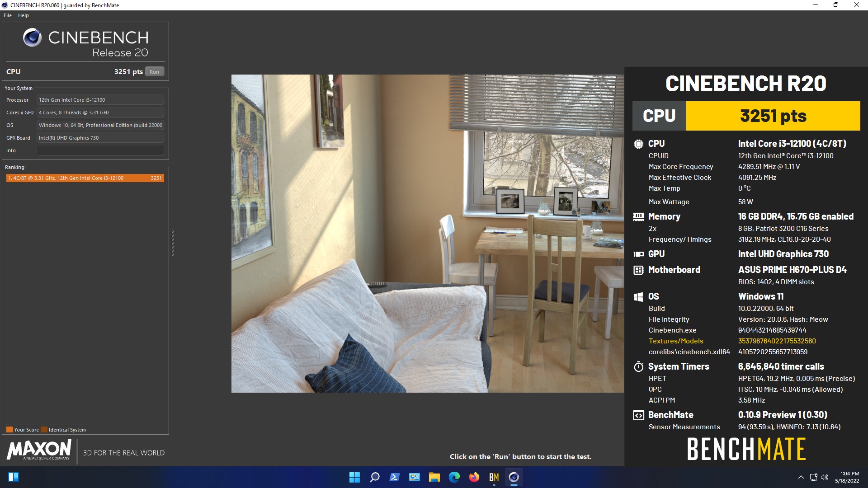Select the top ranking entry 12th Gen i3-12100
Viewport: 868px width, 488px height.
coord(85,178)
